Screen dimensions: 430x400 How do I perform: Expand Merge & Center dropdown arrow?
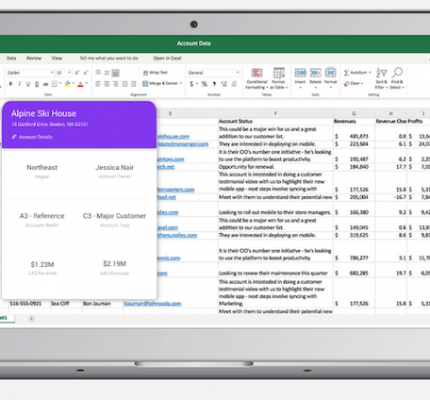coord(181,83)
